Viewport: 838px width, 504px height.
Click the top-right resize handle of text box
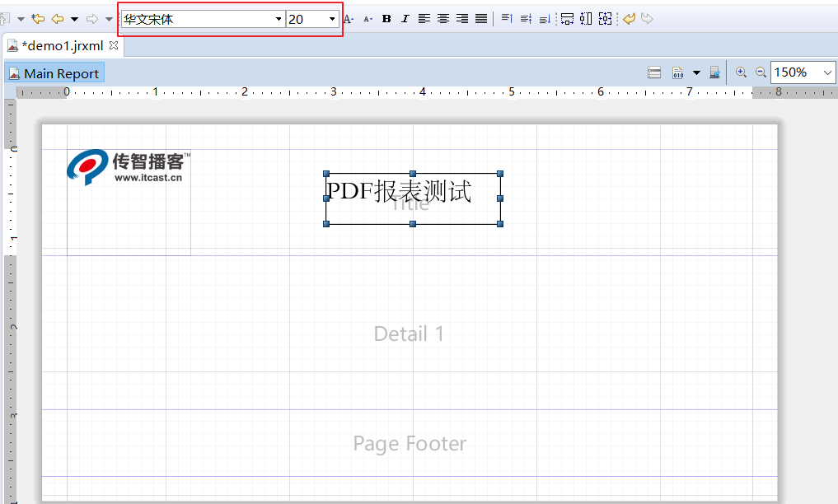[500, 174]
